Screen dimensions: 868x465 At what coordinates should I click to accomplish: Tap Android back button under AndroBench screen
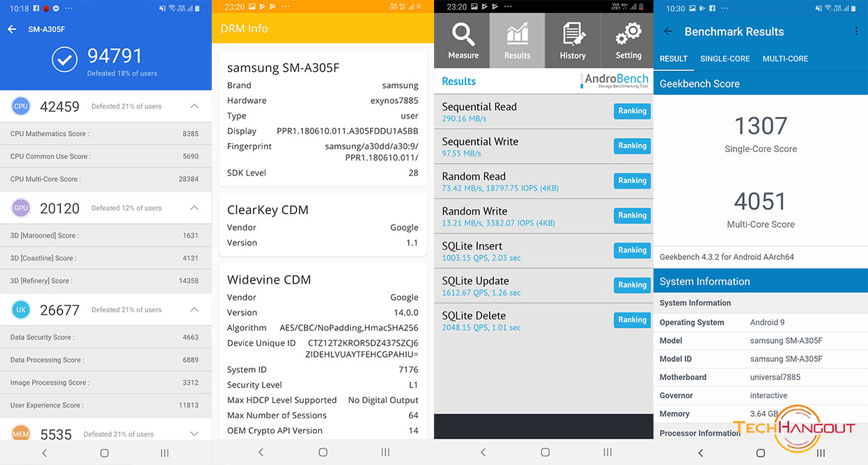pos(483,452)
